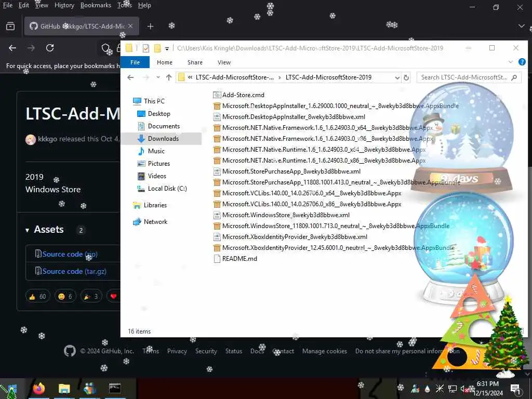Close the GitHub tab in Firefox
Screen dimensions: 532x399
(x=130, y=26)
